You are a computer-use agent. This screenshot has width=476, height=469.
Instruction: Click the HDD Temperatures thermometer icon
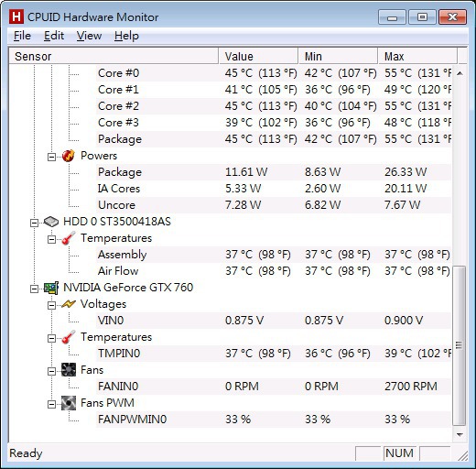pyautogui.click(x=69, y=238)
